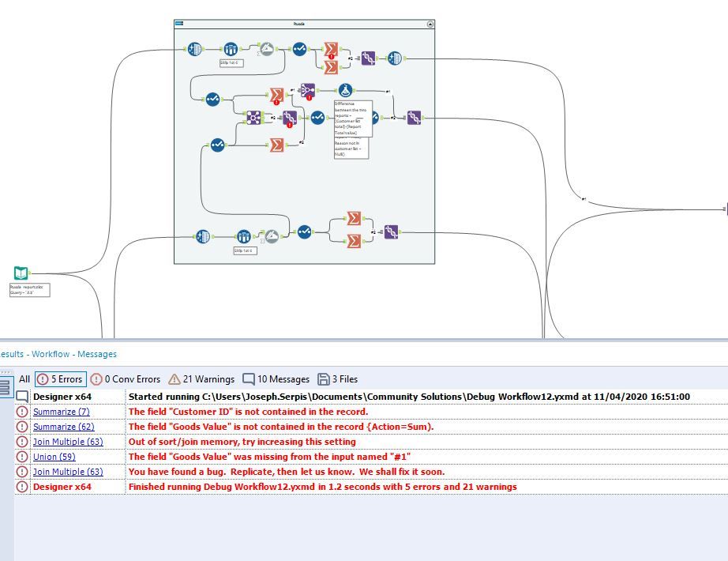Filter results to 0 Conv Errors
728x561 pixels.
(126, 379)
